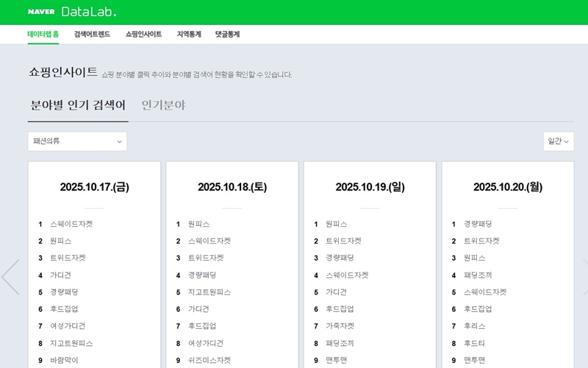Click 후리스 ranked 7 on 10.20
588x368 pixels.
pos(474,326)
